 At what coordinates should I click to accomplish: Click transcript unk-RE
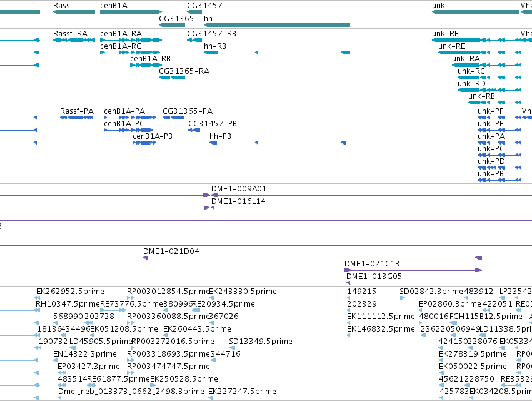pos(479,53)
